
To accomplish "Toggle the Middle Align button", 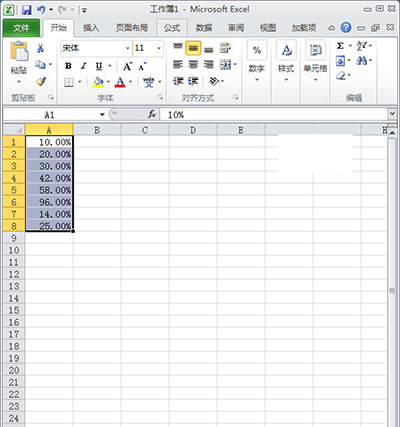I will pyautogui.click(x=193, y=48).
